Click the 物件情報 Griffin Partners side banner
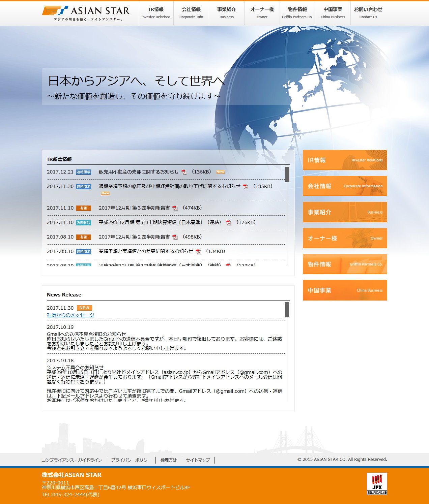 tap(345, 264)
